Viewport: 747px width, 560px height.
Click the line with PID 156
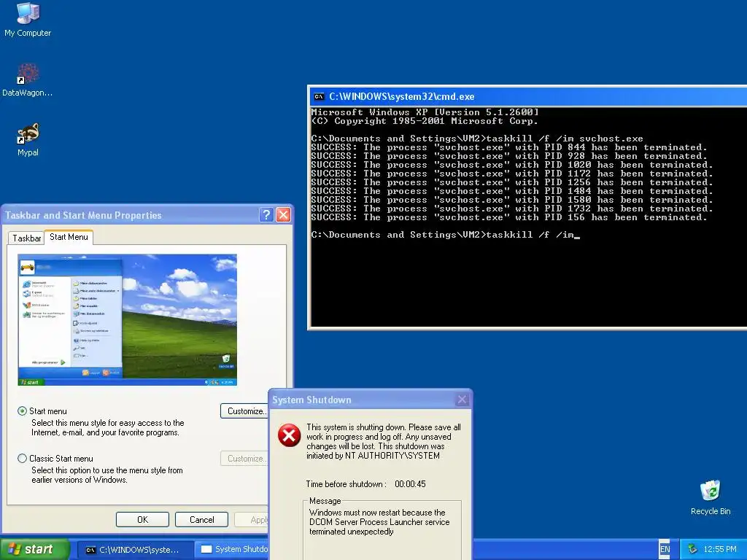508,217
